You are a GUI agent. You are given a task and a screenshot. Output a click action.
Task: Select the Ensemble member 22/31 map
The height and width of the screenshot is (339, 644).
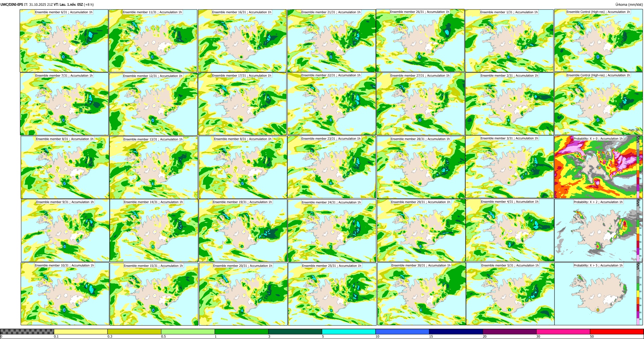[331, 103]
